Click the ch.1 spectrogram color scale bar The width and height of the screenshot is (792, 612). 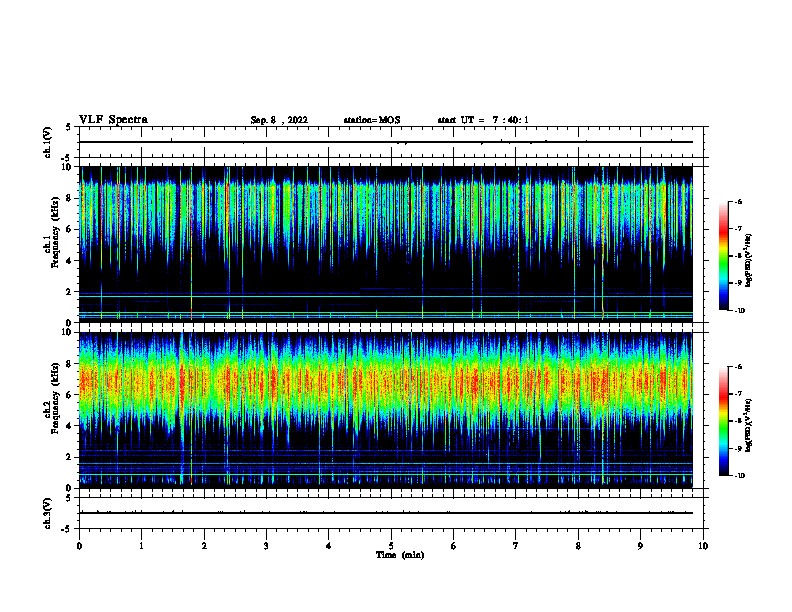pos(723,256)
